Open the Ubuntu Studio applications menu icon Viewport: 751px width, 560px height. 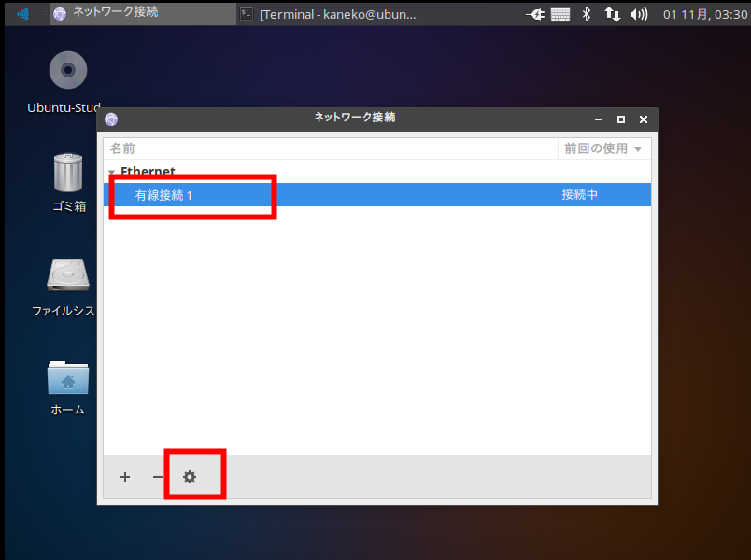click(23, 14)
